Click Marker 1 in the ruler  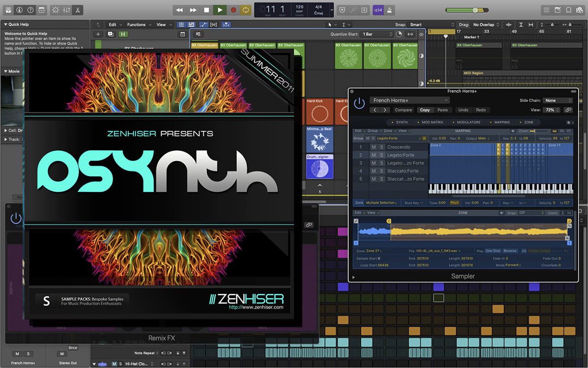click(471, 37)
